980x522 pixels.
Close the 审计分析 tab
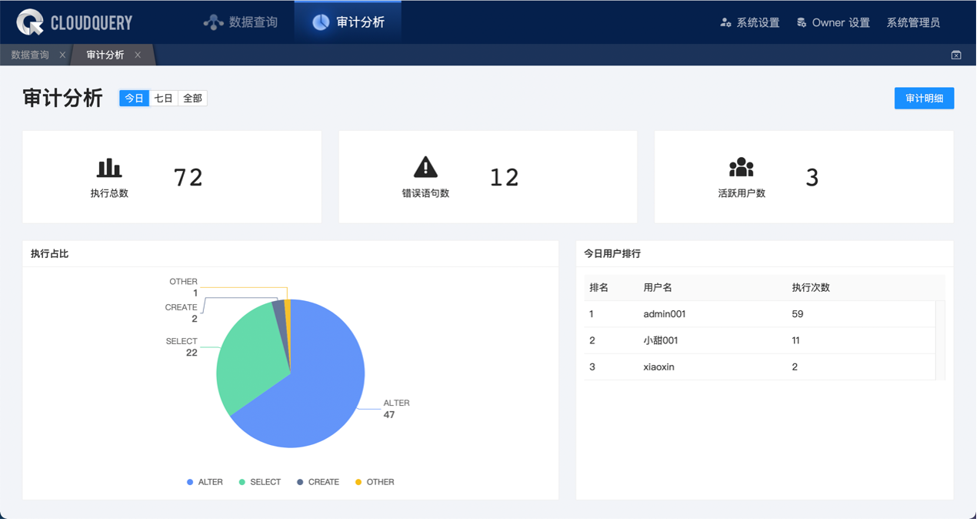(138, 55)
